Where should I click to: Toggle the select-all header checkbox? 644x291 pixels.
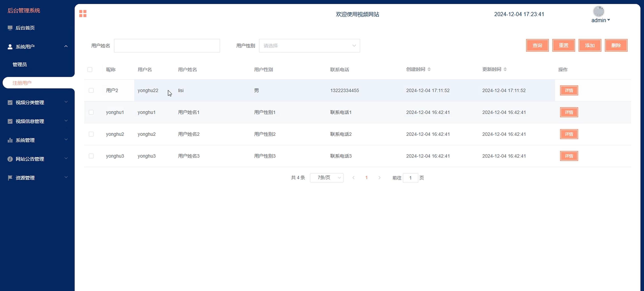point(90,70)
